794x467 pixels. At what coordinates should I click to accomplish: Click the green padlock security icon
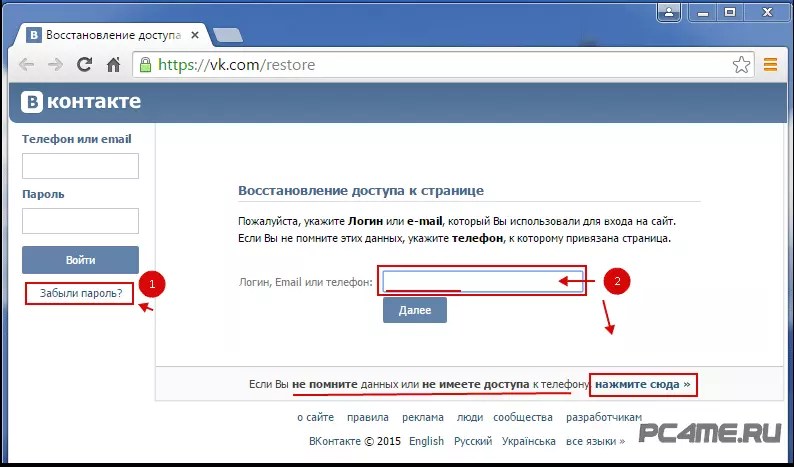[x=145, y=64]
